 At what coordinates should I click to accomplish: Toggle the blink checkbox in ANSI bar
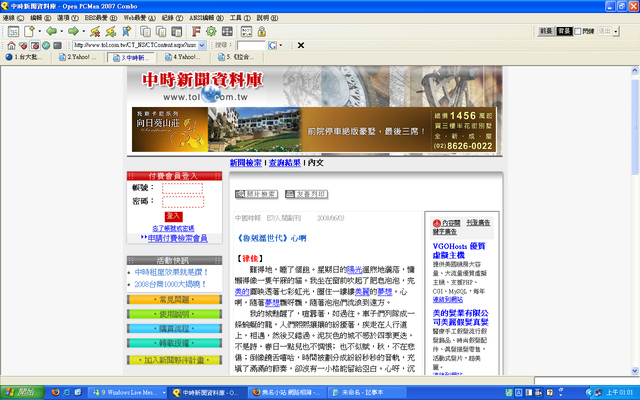(x=578, y=31)
